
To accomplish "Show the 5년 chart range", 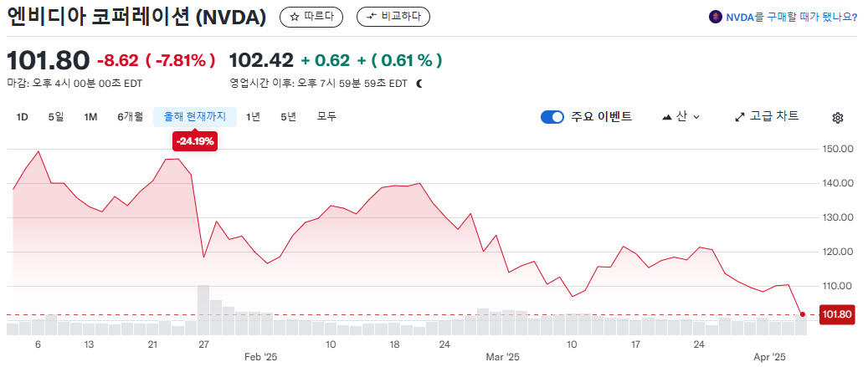I will (288, 117).
